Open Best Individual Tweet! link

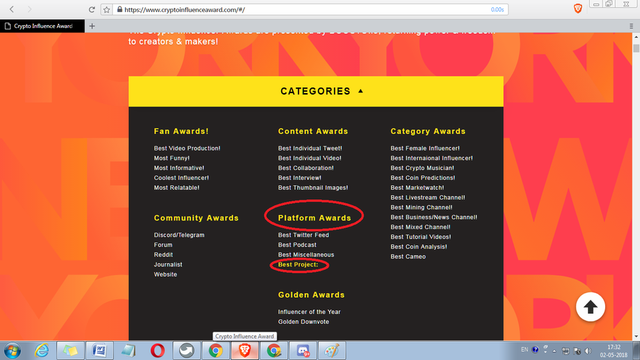point(310,148)
